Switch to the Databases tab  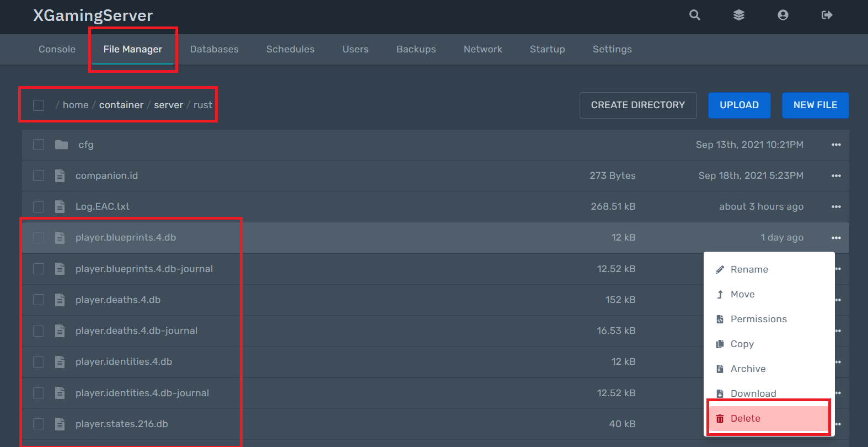point(214,49)
